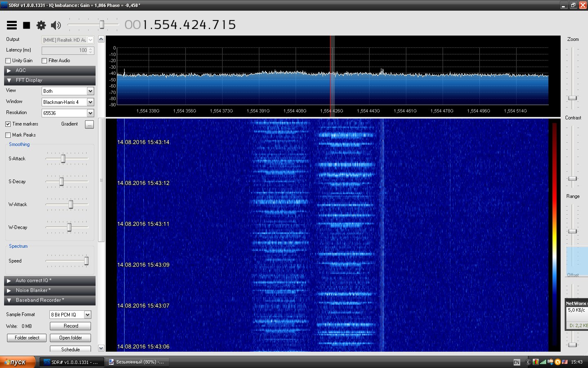
Task: Open the View dropdown set to Both
Action: click(x=68, y=91)
